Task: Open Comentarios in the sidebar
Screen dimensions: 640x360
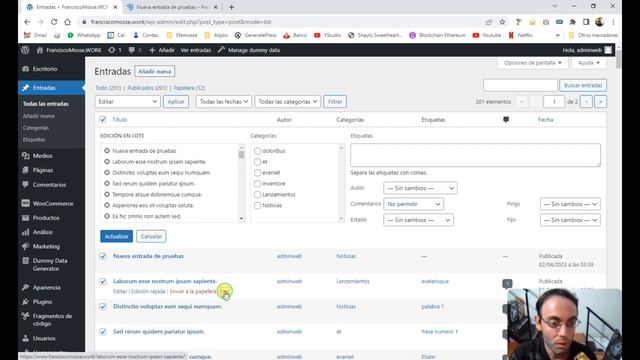Action: tap(49, 184)
